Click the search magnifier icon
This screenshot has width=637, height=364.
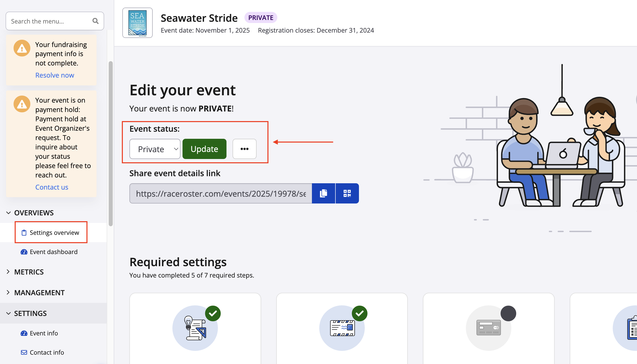pos(95,21)
